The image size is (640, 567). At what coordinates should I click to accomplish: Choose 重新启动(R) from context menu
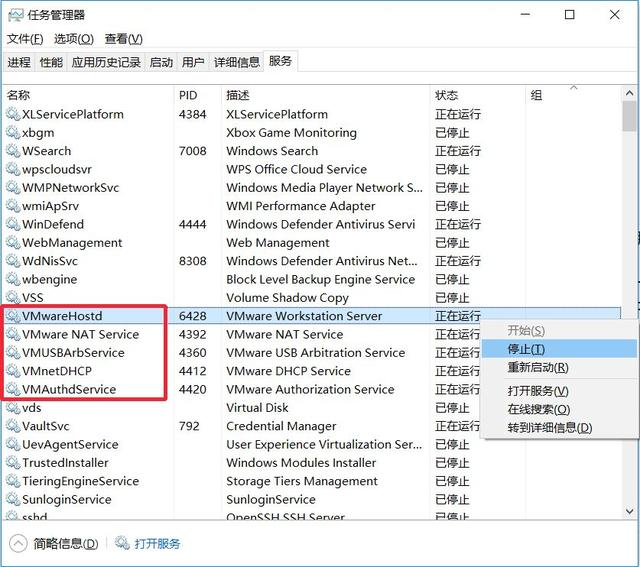(559, 367)
